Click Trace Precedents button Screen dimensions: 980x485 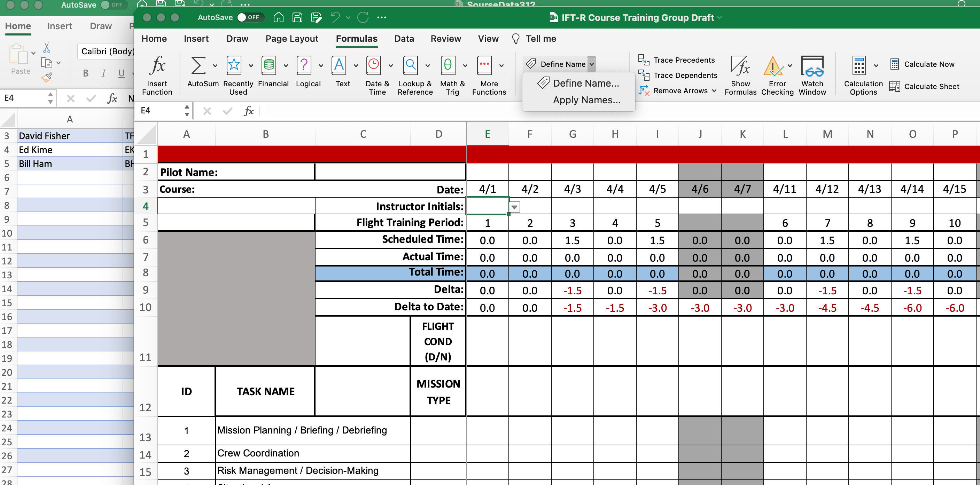684,60
